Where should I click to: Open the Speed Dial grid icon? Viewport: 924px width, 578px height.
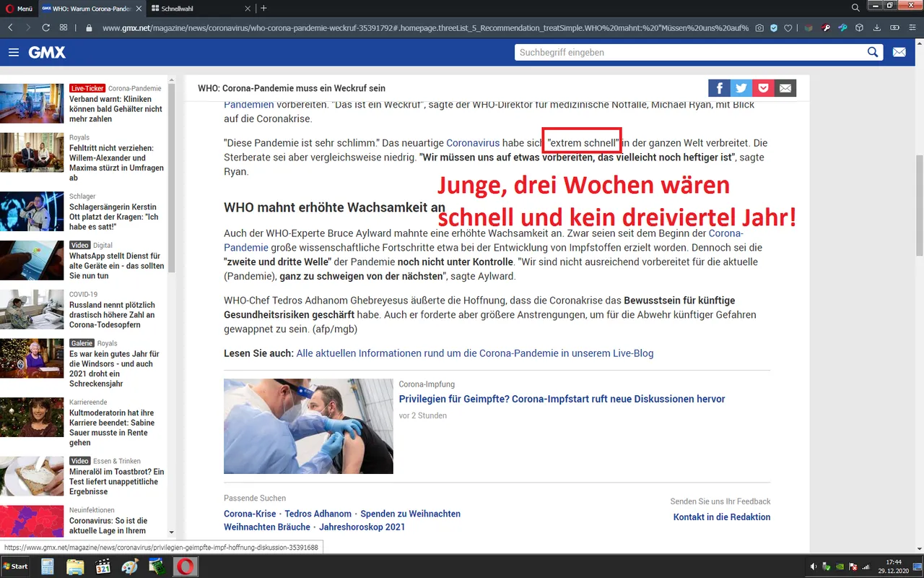point(64,27)
